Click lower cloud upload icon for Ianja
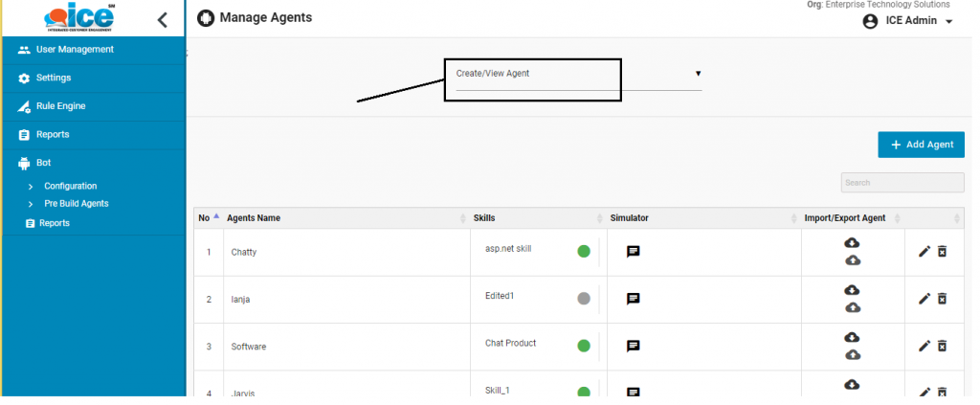 click(852, 307)
